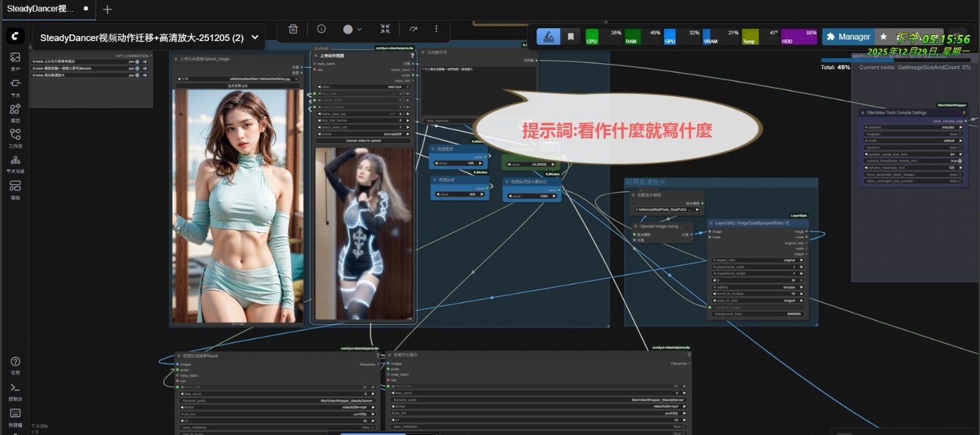Image resolution: width=980 pixels, height=435 pixels.
Task: Expand the SteadyDancer workflow name dropdown
Action: point(255,37)
